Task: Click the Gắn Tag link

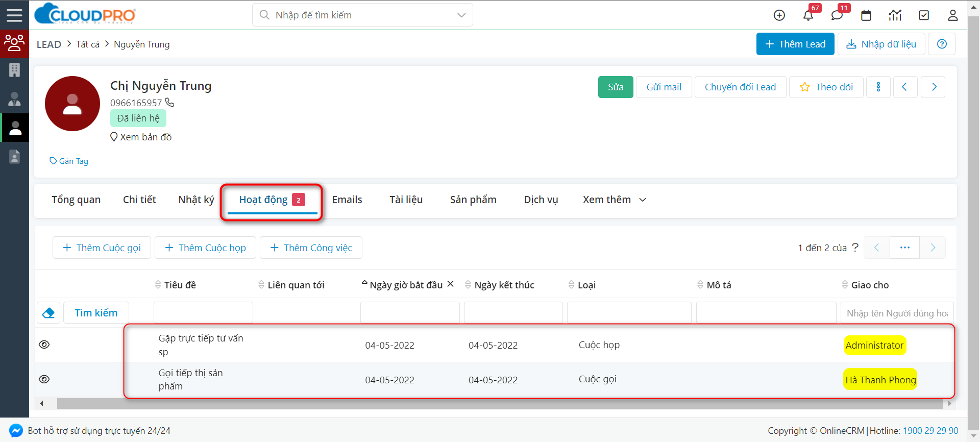Action: tap(69, 161)
